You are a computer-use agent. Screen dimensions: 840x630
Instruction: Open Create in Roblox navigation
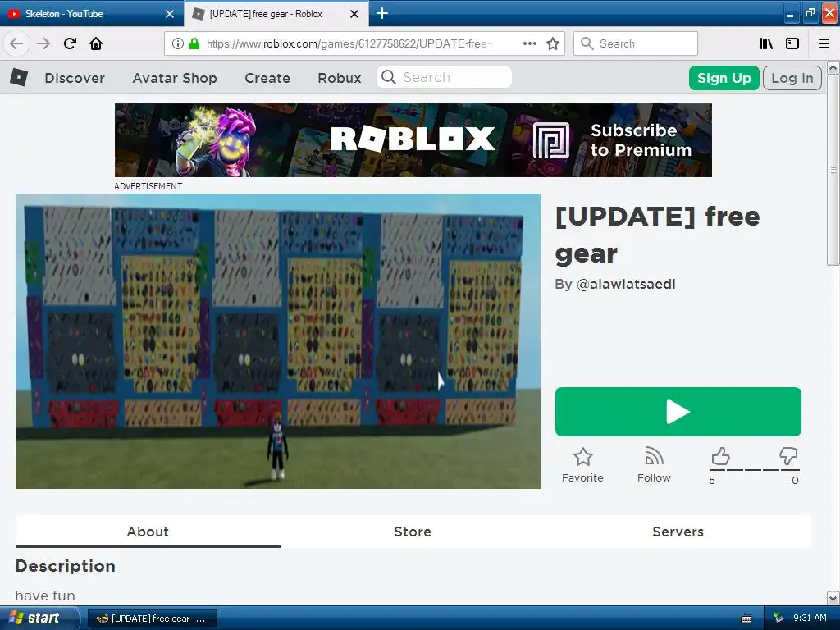(x=267, y=78)
